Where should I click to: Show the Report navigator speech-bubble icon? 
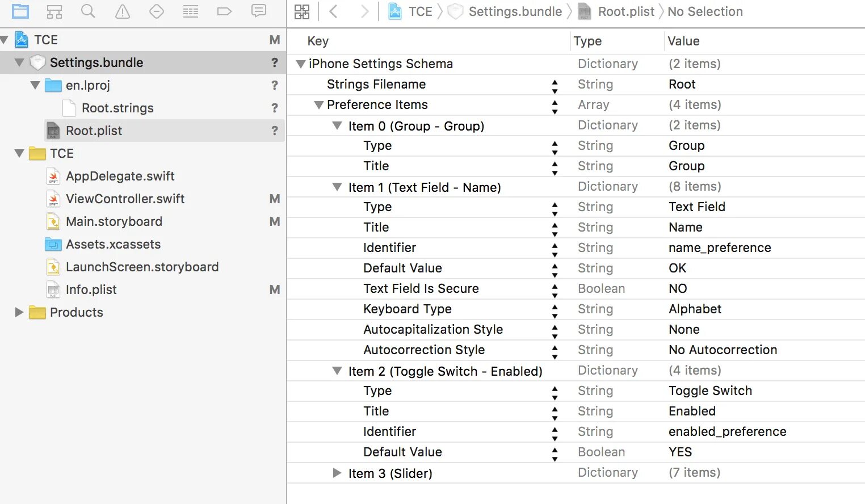(x=259, y=11)
